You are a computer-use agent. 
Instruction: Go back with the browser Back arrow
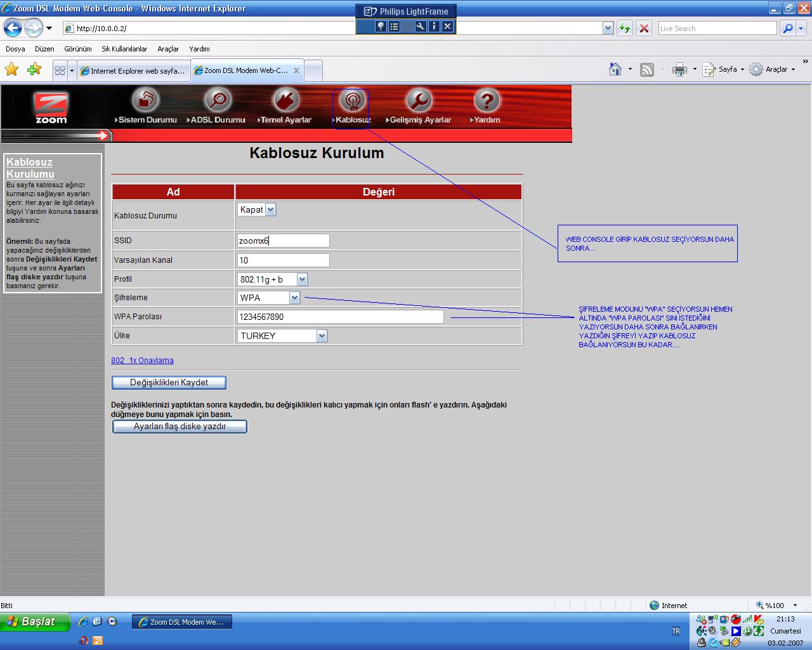(x=13, y=28)
